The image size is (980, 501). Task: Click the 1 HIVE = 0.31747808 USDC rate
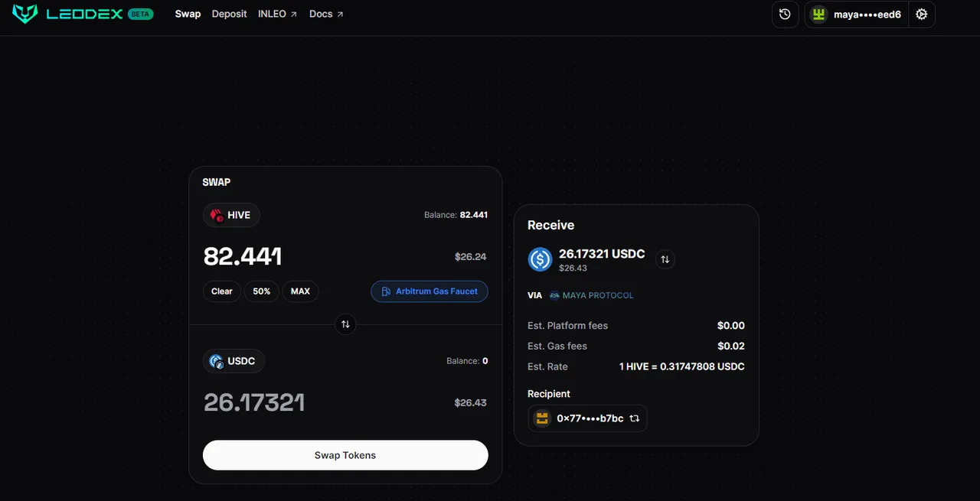(x=682, y=366)
